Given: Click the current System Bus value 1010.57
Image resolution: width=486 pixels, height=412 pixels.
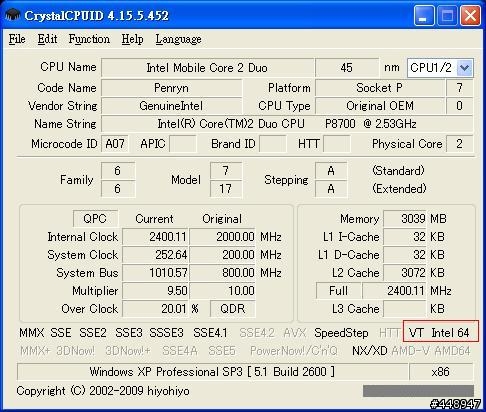Looking at the screenshot, I should point(155,273).
